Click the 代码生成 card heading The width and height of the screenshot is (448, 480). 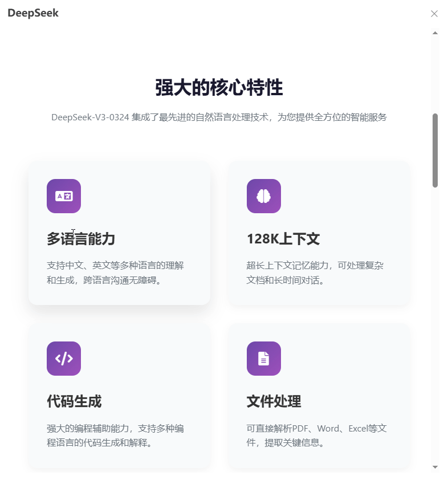pyautogui.click(x=74, y=401)
